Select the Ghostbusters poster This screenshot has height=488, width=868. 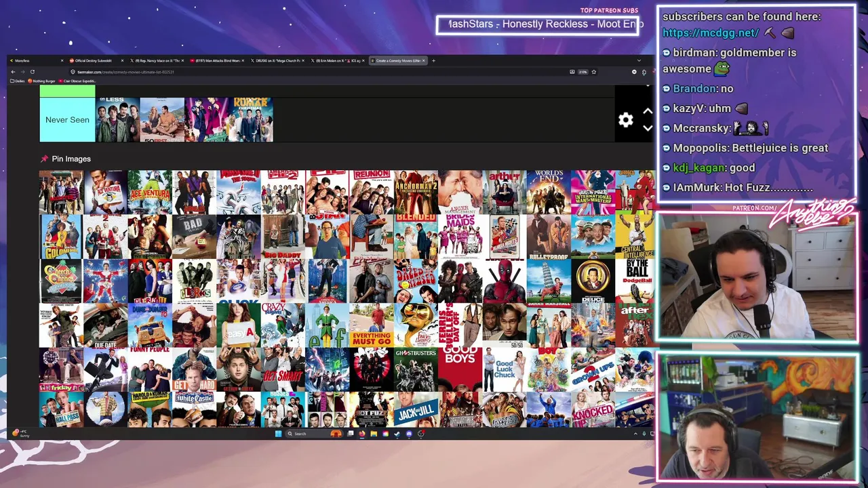[x=416, y=369]
